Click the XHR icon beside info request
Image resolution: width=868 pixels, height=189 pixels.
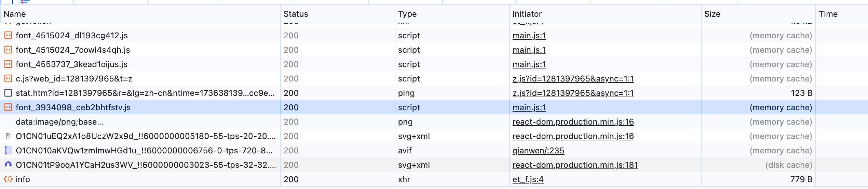8,179
